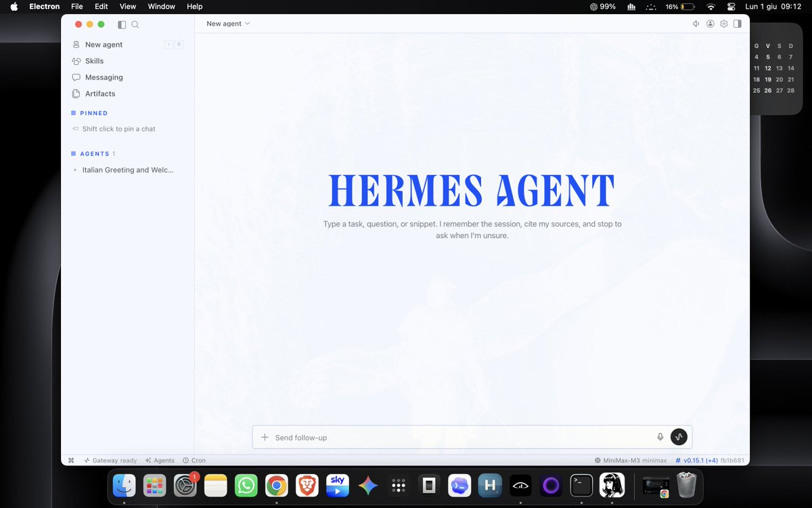This screenshot has height=508, width=812.
Task: Open the Messaging section
Action: (127, 77)
